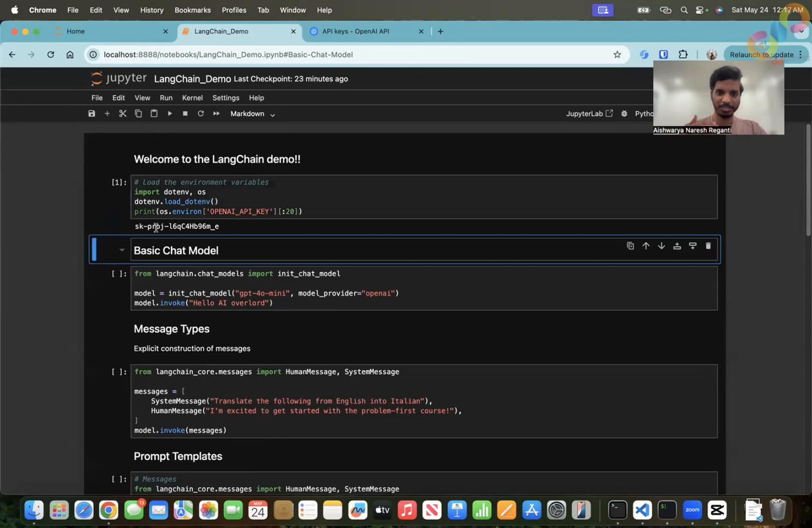Open Chrome Bookmarks menu in menu bar

point(193,10)
